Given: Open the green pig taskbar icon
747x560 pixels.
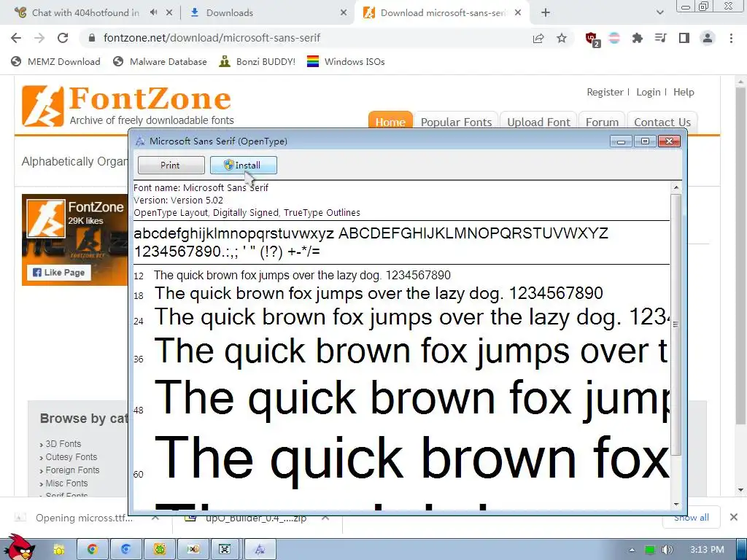Looking at the screenshot, I should pyautogui.click(x=159, y=549).
